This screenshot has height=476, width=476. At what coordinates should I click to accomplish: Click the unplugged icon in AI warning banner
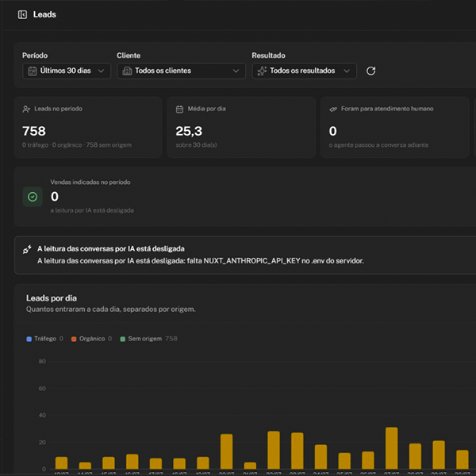click(x=27, y=249)
